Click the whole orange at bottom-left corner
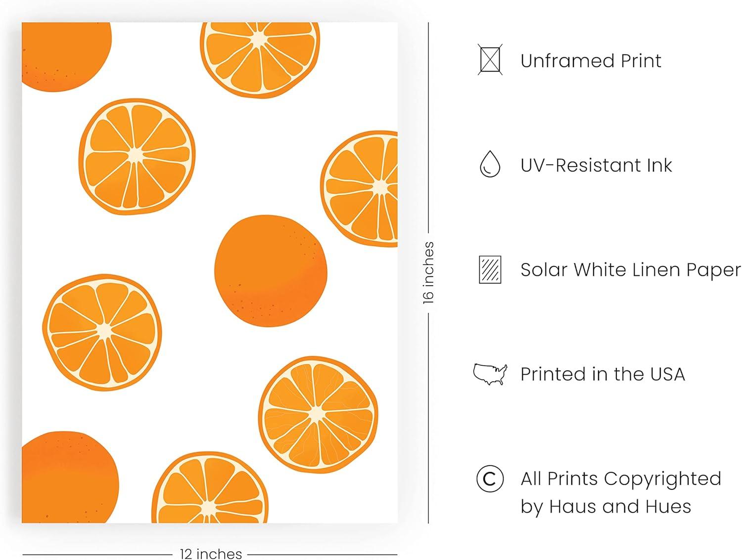742x560 pixels. tap(70, 477)
